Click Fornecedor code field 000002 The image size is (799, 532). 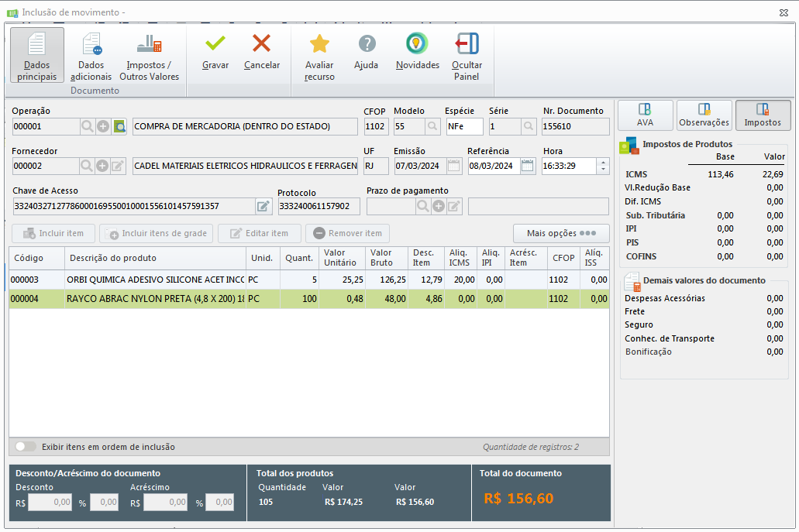click(46, 166)
